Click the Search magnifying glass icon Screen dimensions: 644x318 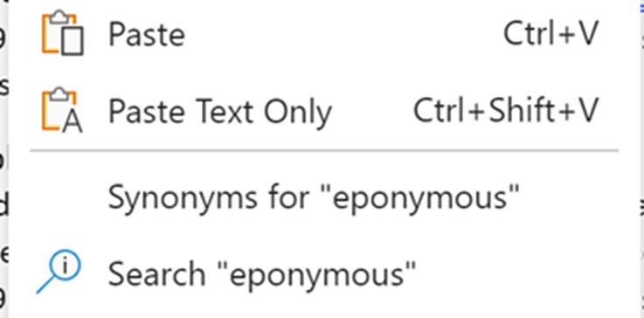point(59,271)
